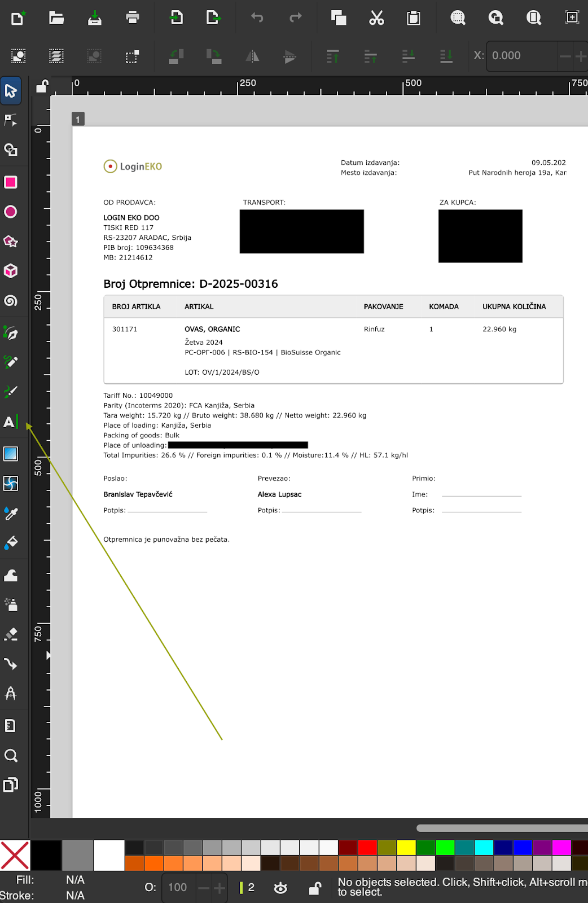Cut the selection with scissors icon
The height and width of the screenshot is (903, 588).
pos(376,18)
